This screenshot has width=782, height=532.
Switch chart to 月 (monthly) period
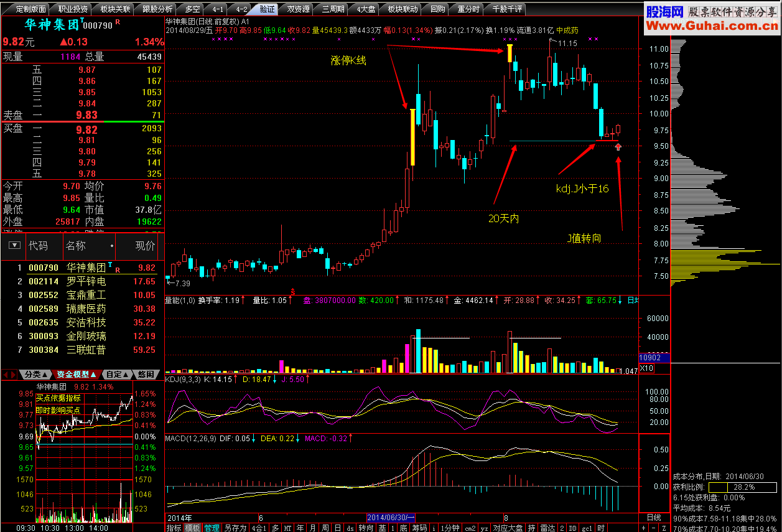(x=312, y=528)
